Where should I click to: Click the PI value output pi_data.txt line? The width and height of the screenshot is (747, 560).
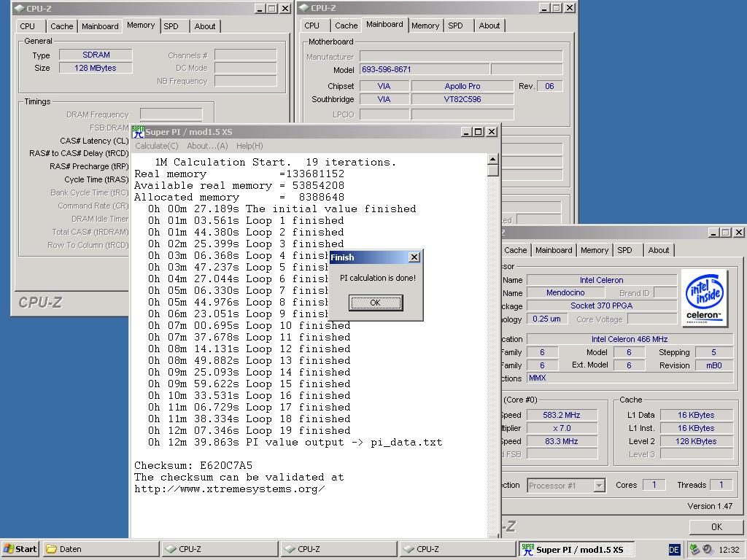click(295, 443)
